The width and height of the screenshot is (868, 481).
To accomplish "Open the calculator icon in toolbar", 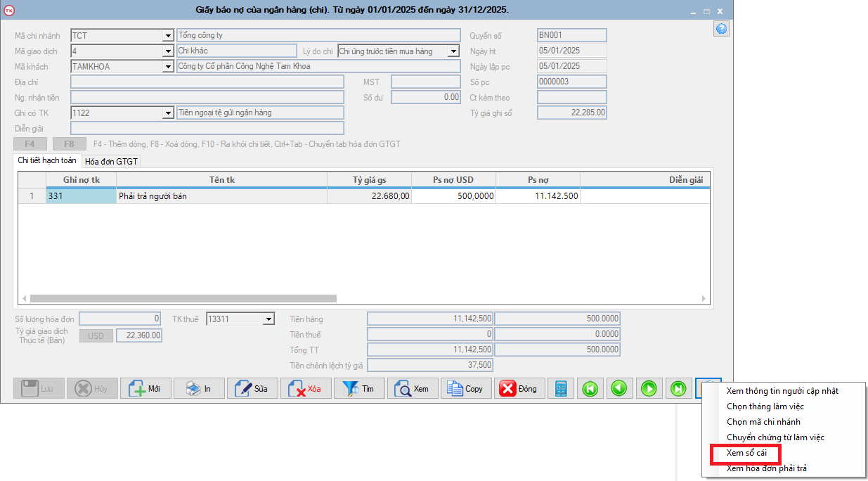I will 560,388.
